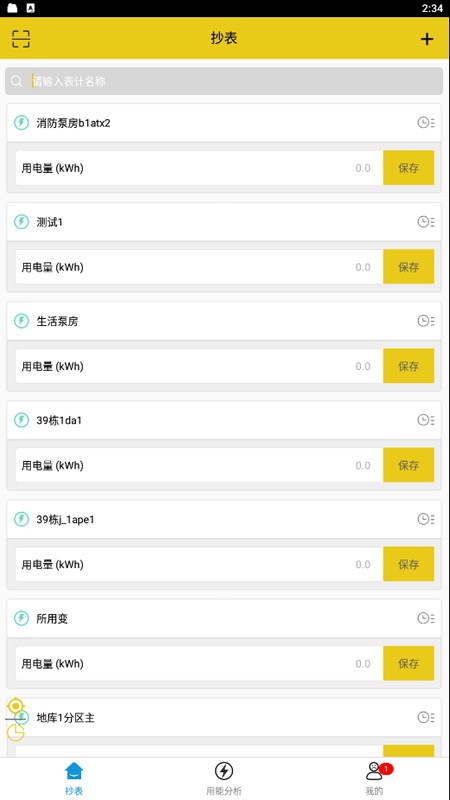Image resolution: width=450 pixels, height=800 pixels.
Task: Open history icon for 地库1分区主
Action: pos(426,717)
